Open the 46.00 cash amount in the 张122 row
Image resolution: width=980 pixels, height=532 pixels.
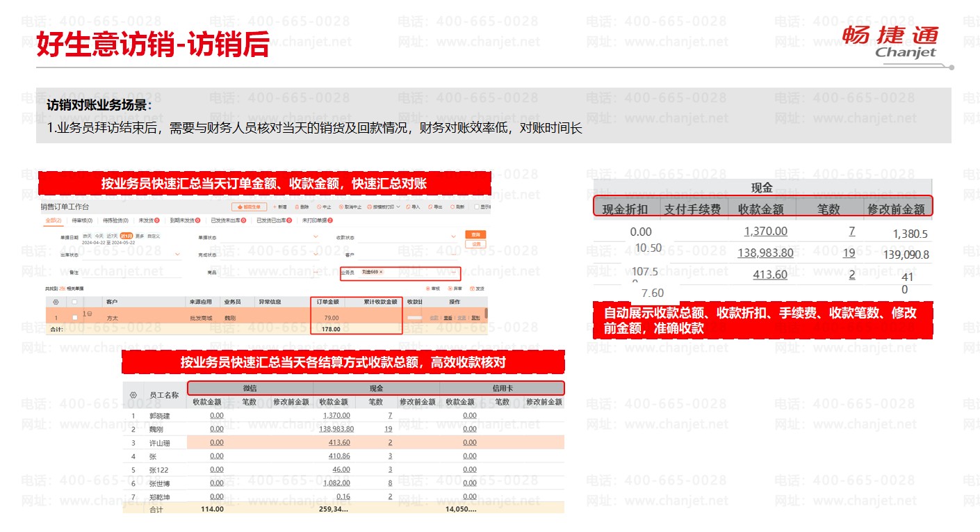(341, 469)
